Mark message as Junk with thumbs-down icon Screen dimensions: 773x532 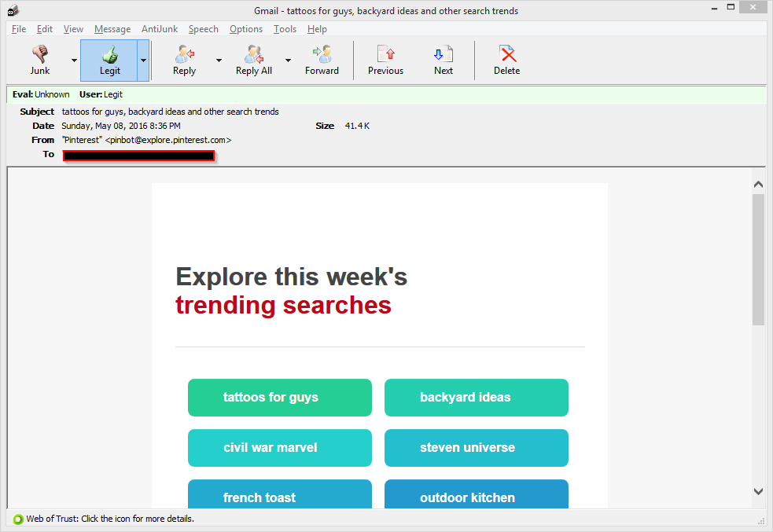[x=40, y=60]
